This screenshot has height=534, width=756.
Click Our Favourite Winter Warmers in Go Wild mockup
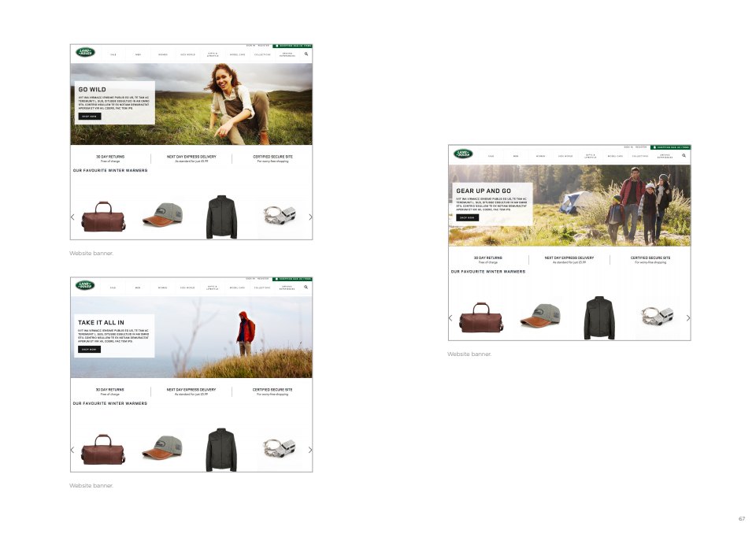pos(110,170)
